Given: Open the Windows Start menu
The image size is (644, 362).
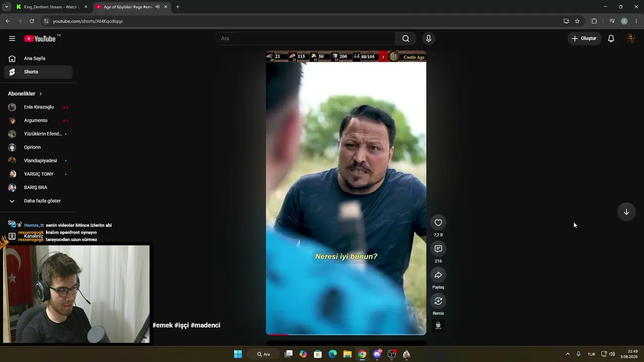Looking at the screenshot, I should tap(238, 354).
